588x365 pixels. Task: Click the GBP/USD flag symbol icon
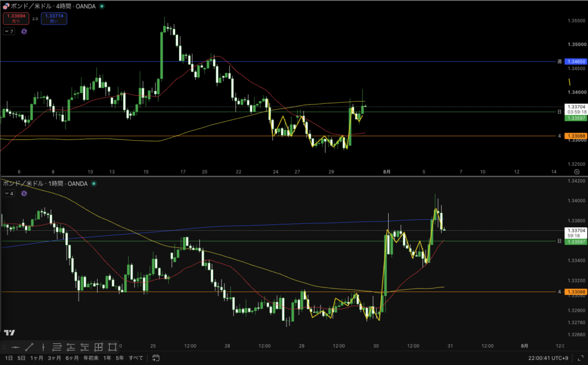(x=6, y=6)
